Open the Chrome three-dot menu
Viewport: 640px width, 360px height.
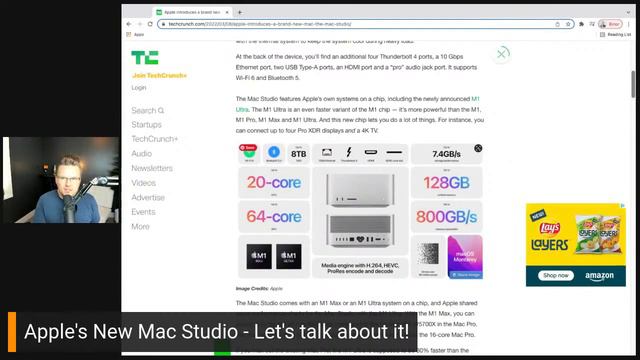point(629,24)
